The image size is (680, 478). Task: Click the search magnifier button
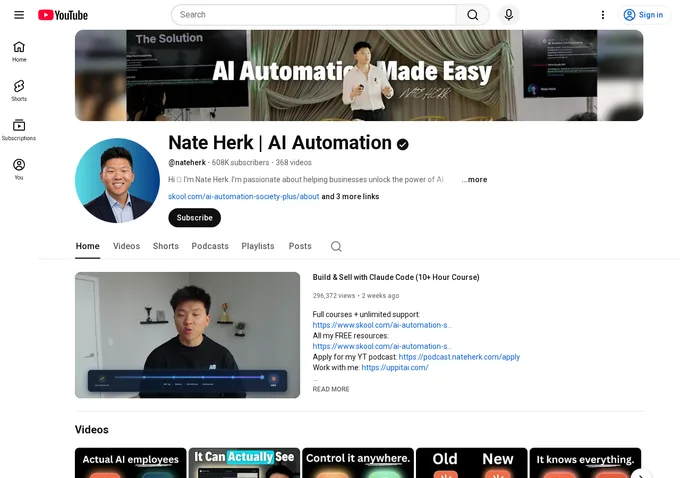(x=473, y=15)
